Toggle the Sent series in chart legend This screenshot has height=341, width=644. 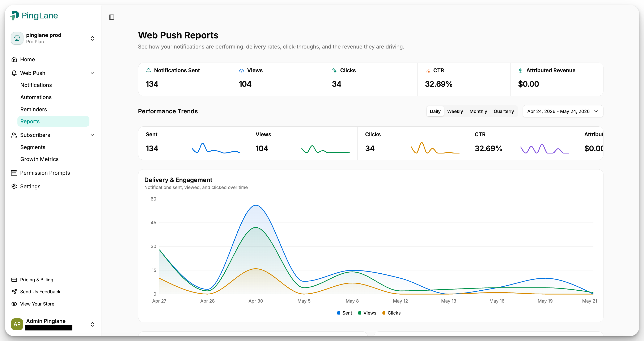point(344,313)
